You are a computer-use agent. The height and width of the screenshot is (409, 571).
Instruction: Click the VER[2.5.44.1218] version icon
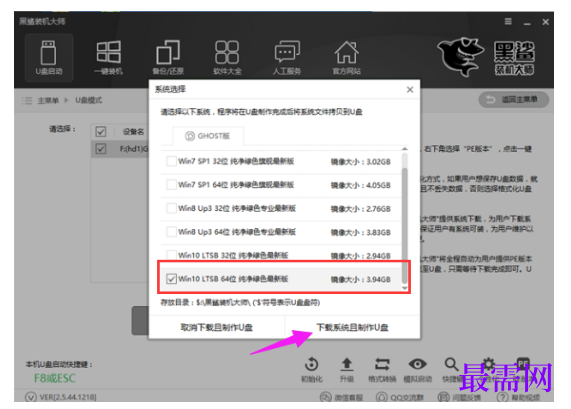31,397
